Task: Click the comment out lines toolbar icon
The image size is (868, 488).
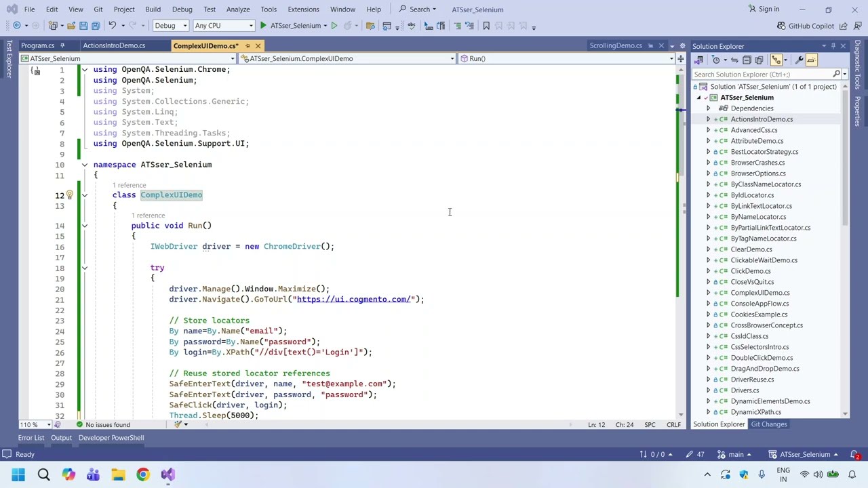Action: point(458,26)
